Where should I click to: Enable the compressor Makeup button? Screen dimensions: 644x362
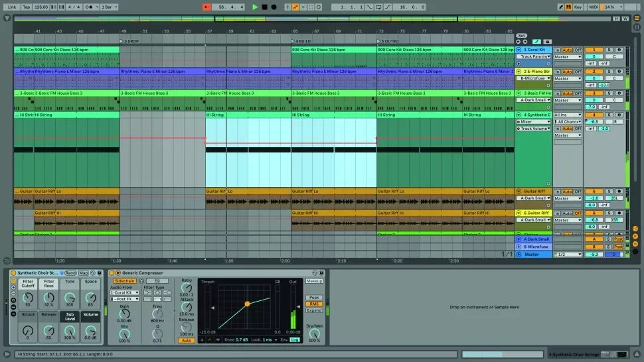click(x=314, y=281)
